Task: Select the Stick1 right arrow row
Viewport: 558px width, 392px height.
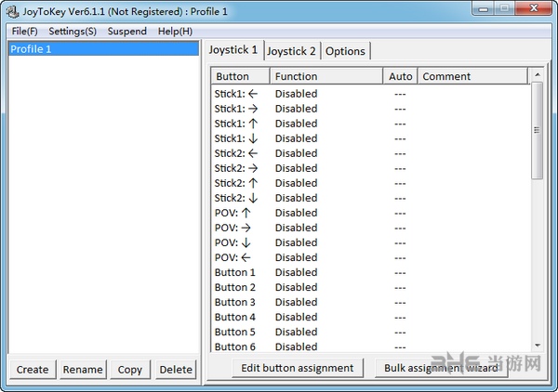Action: pyautogui.click(x=370, y=109)
